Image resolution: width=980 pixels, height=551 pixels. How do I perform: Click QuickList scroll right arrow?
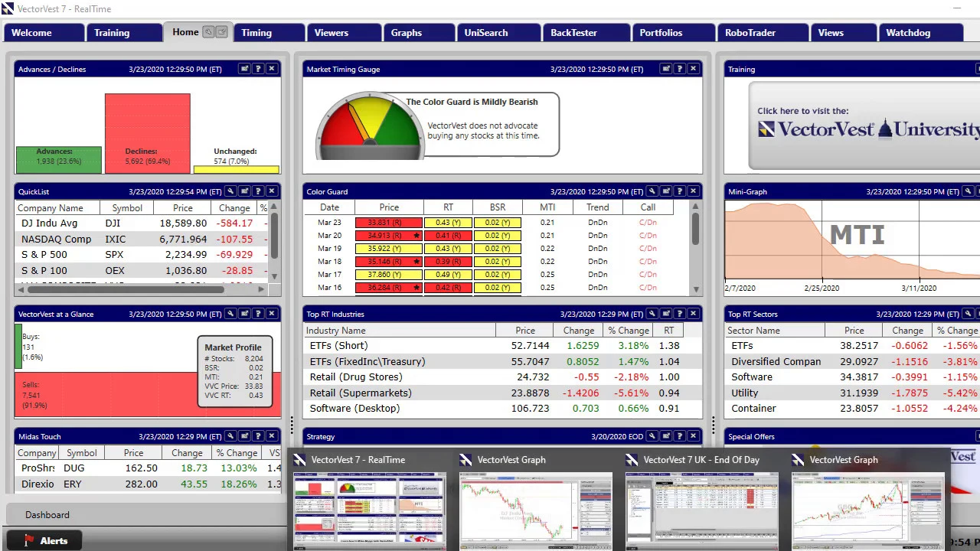click(x=262, y=289)
